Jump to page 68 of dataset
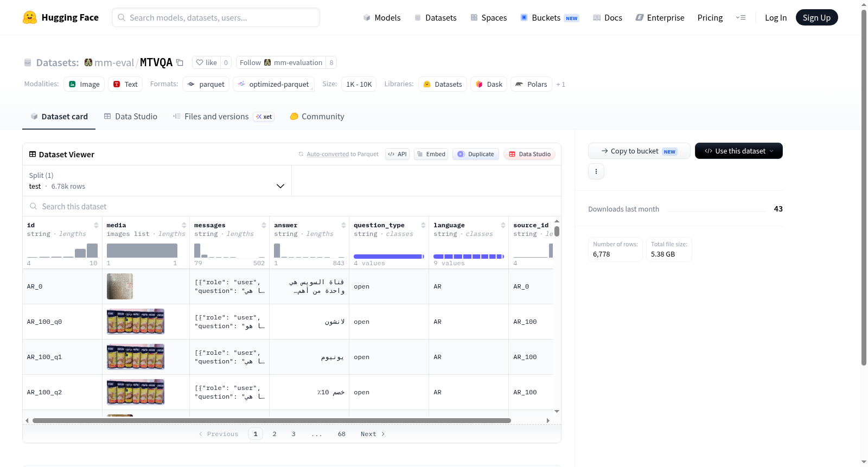This screenshot has height=467, width=868. coord(342,434)
